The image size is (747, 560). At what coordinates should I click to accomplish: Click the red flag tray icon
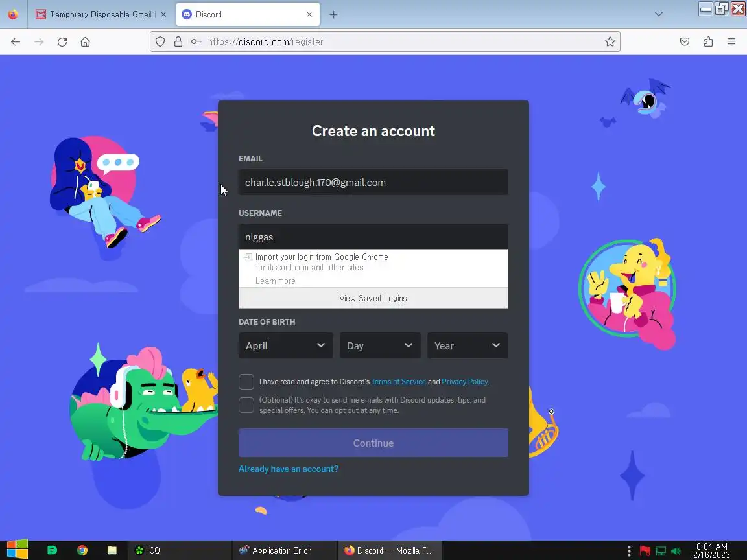click(x=645, y=551)
